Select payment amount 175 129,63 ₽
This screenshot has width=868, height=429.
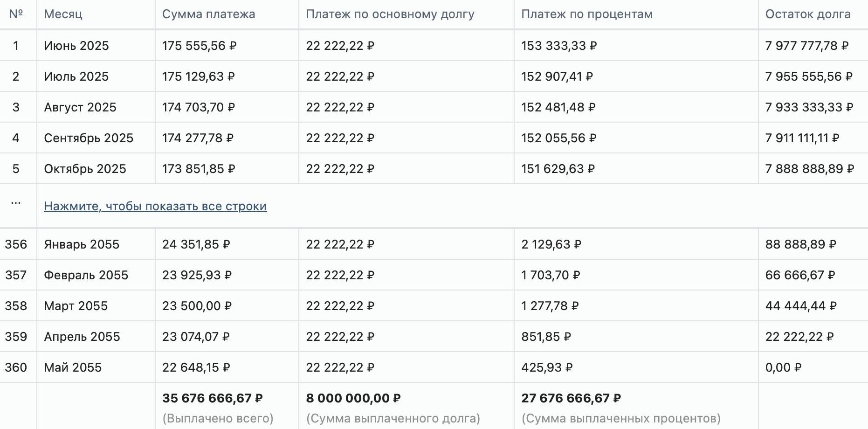(199, 76)
